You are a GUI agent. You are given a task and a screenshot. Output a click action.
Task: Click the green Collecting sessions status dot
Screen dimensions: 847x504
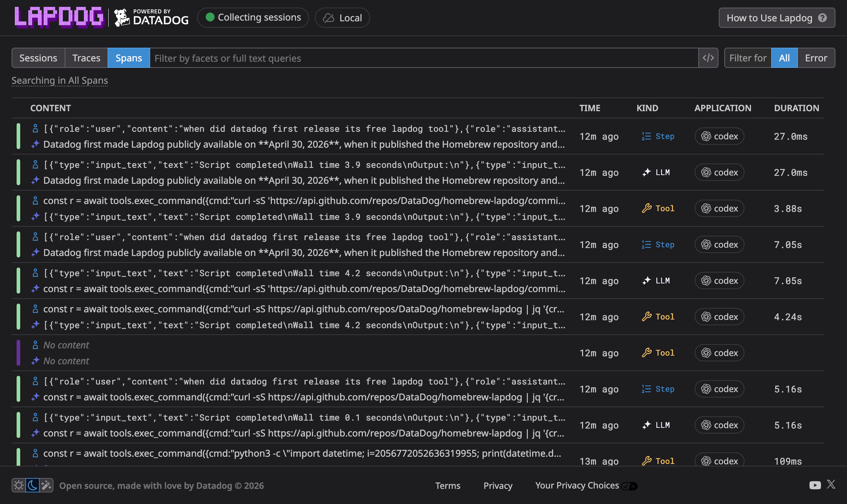click(x=210, y=17)
